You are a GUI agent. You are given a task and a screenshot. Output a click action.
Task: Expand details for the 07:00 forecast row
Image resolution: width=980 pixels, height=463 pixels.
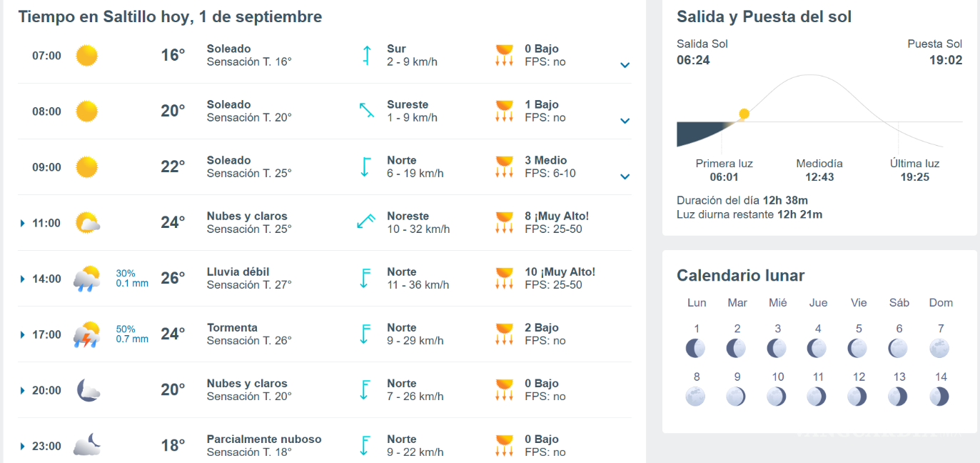(625, 65)
